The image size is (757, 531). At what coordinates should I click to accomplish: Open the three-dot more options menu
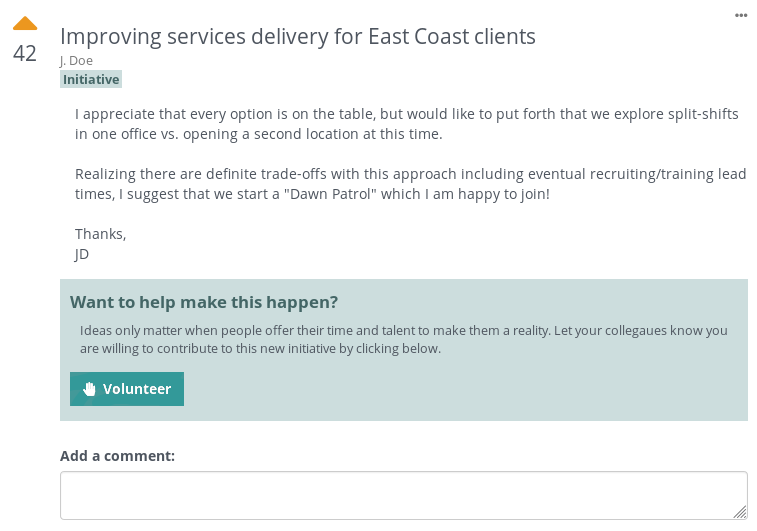[x=741, y=15]
